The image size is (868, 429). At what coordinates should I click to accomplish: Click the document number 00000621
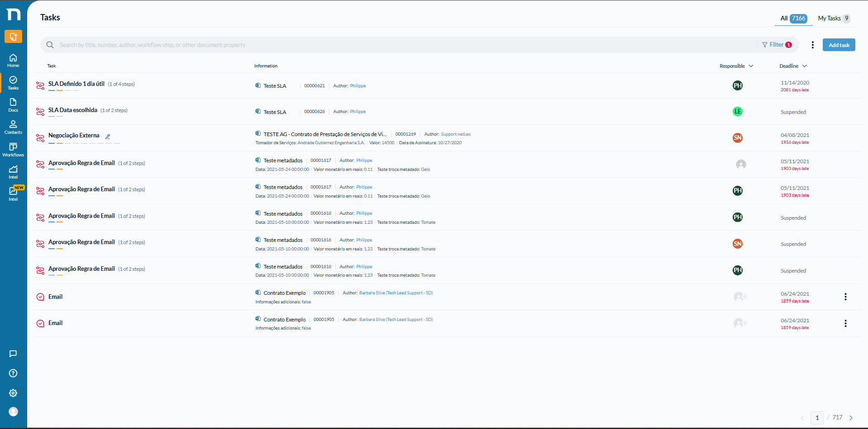(315, 86)
